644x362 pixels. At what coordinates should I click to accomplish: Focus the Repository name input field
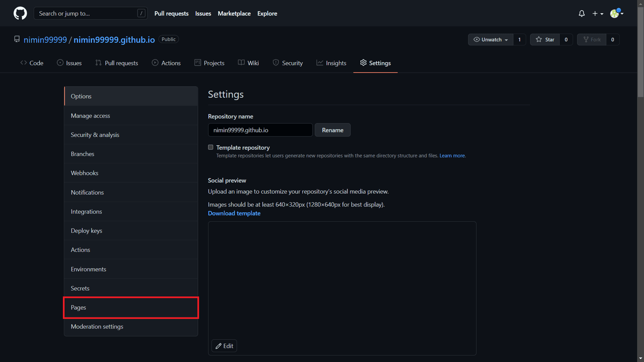click(260, 130)
